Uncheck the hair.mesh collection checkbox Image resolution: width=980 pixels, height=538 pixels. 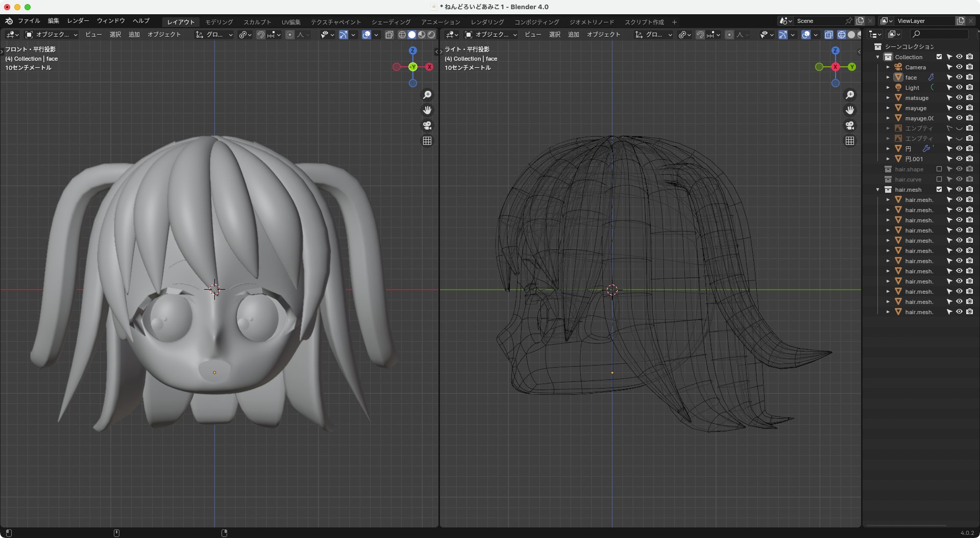tap(939, 189)
